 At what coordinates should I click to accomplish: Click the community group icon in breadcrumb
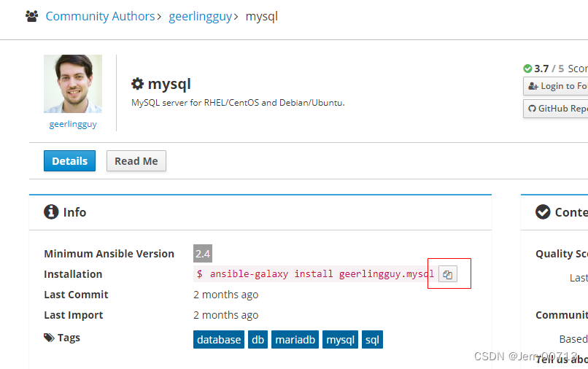coord(32,16)
